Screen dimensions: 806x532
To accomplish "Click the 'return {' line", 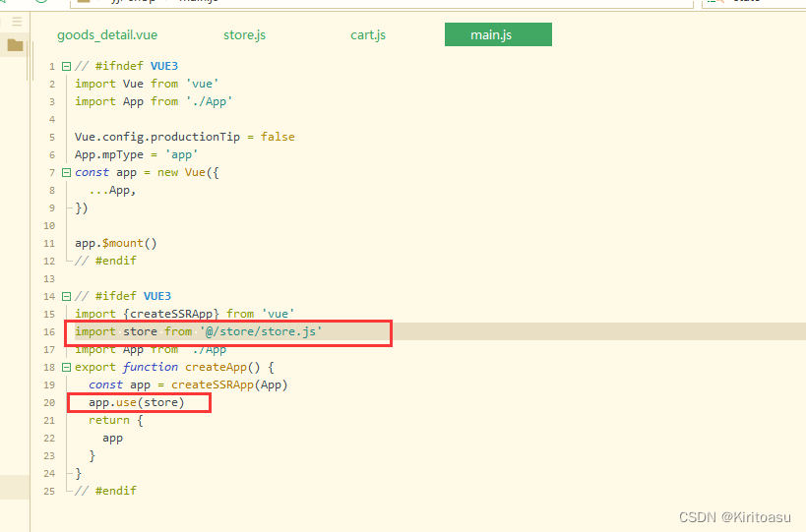I will pos(116,420).
